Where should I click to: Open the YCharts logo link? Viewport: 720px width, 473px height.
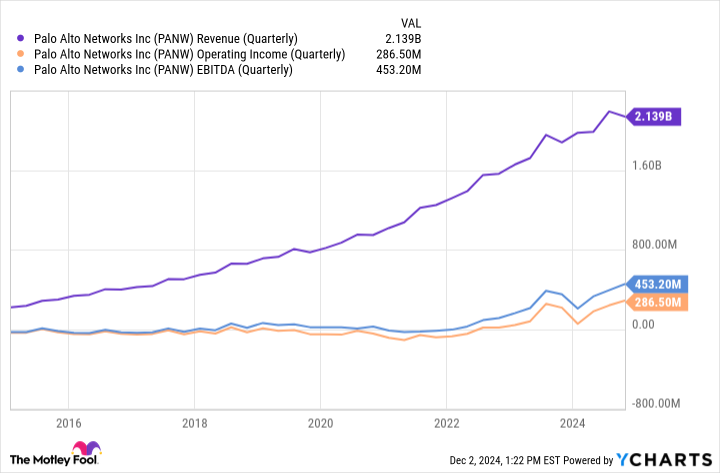point(664,459)
